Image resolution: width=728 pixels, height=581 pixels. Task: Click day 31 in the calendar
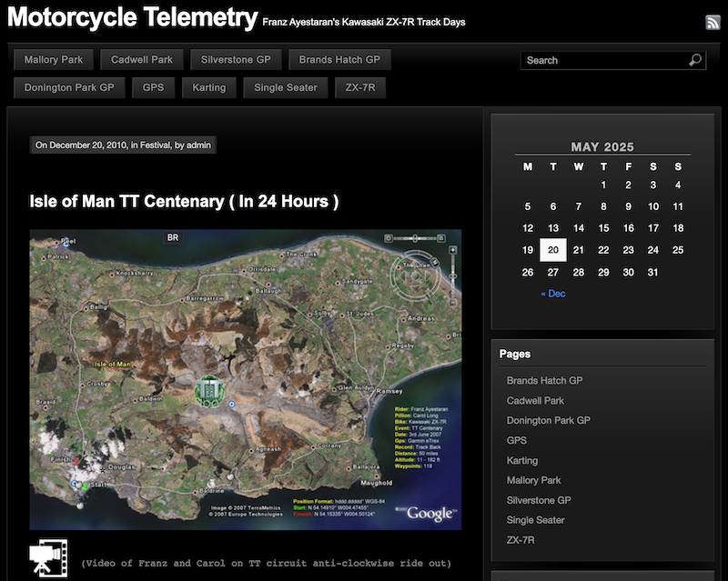tap(652, 273)
